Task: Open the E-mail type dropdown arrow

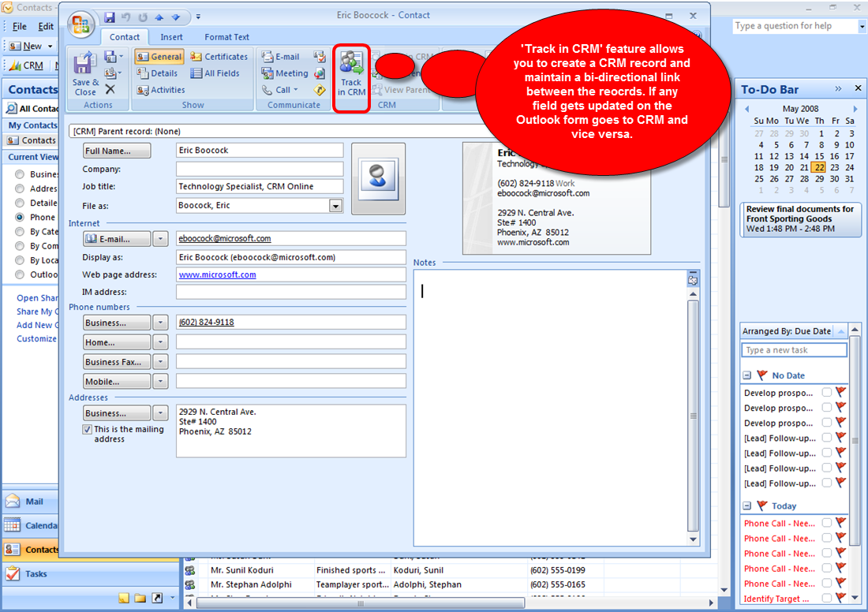Action: tap(160, 239)
